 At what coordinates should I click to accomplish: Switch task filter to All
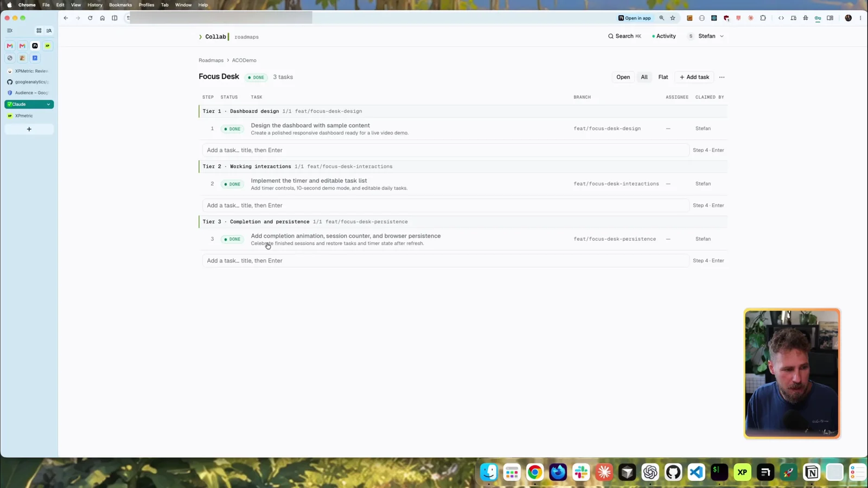tap(644, 77)
